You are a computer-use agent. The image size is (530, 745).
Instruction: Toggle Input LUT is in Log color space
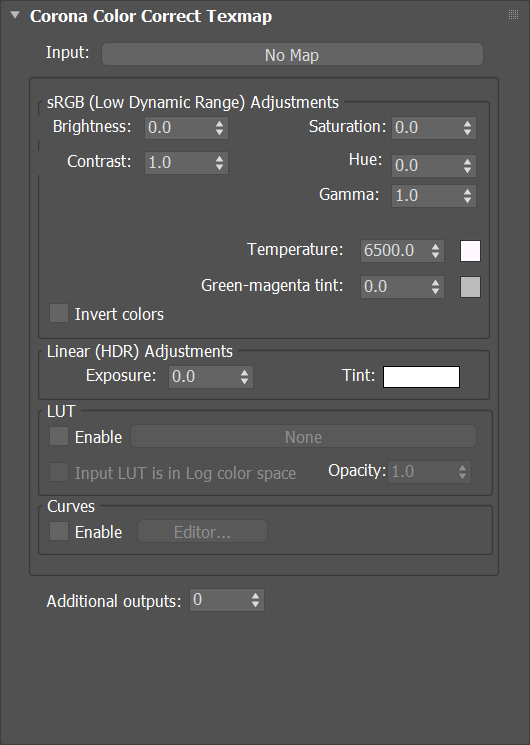pyautogui.click(x=59, y=472)
